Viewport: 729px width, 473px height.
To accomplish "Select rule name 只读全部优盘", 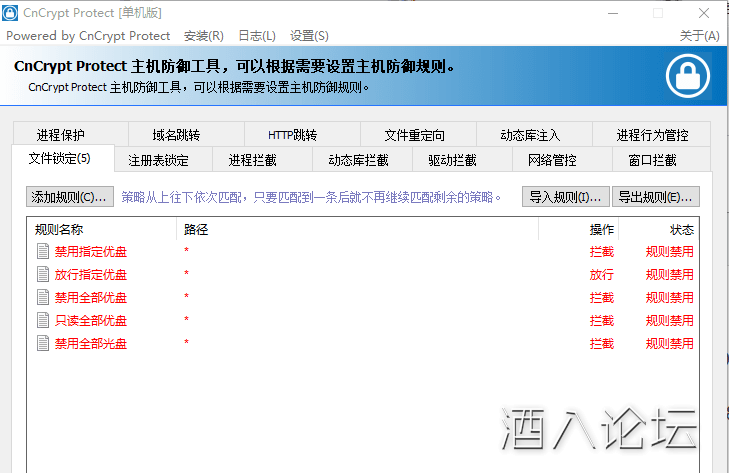I will pos(91,320).
